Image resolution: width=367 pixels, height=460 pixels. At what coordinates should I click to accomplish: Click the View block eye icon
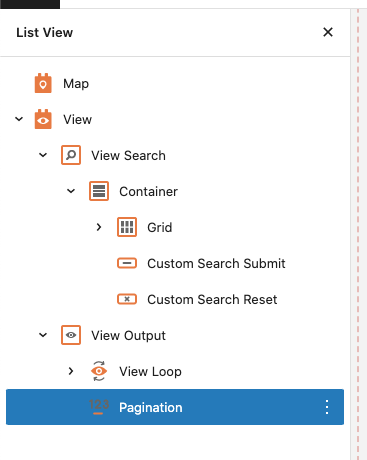pyautogui.click(x=43, y=119)
